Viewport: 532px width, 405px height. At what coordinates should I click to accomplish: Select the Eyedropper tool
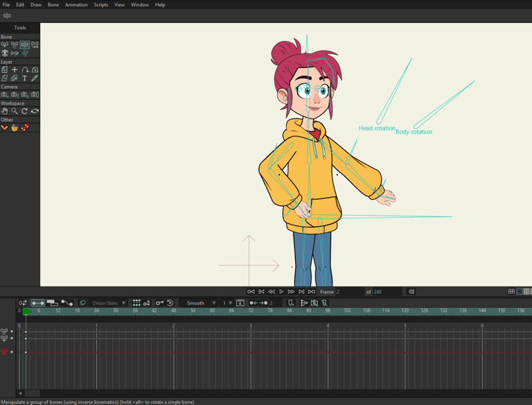click(x=35, y=78)
